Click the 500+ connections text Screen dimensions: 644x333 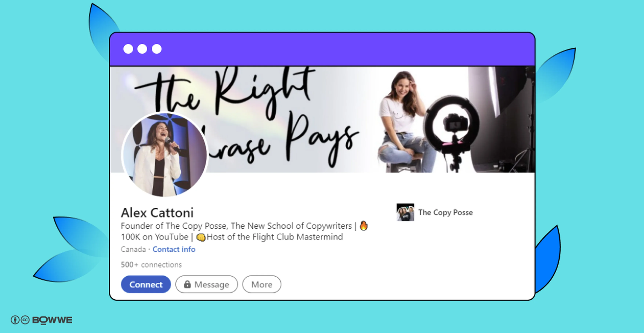pos(151,264)
